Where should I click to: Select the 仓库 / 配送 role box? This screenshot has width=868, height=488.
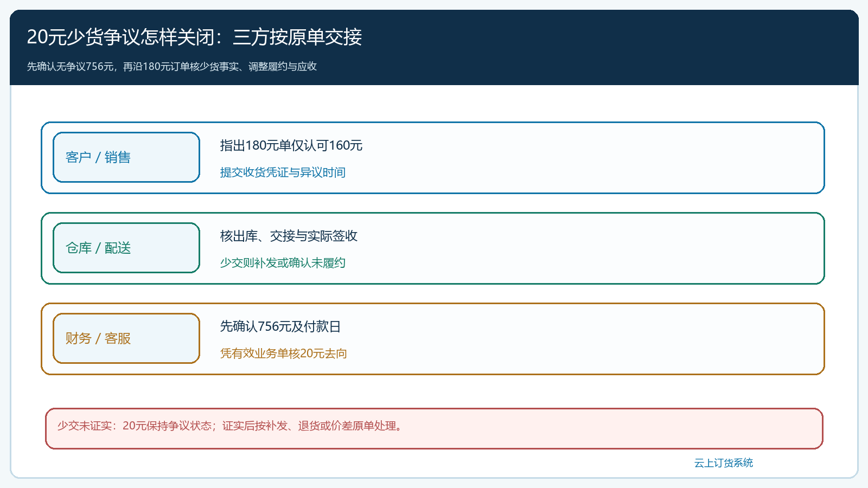126,248
